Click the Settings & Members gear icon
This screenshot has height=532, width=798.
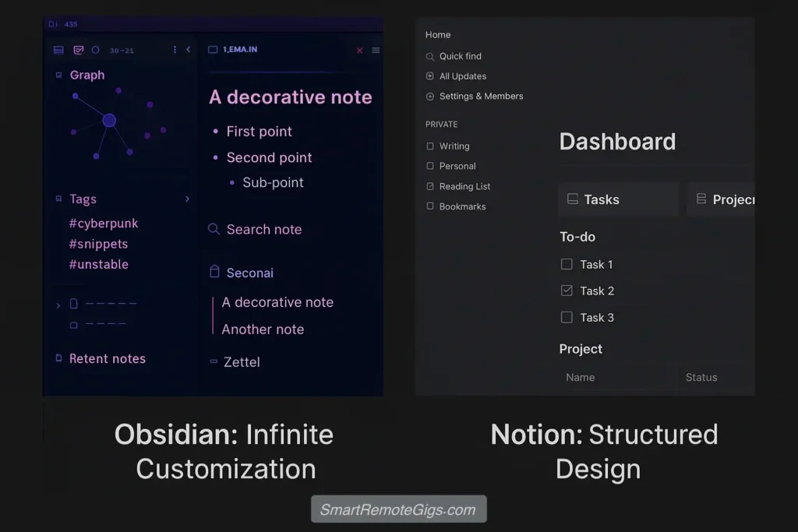pyautogui.click(x=430, y=97)
